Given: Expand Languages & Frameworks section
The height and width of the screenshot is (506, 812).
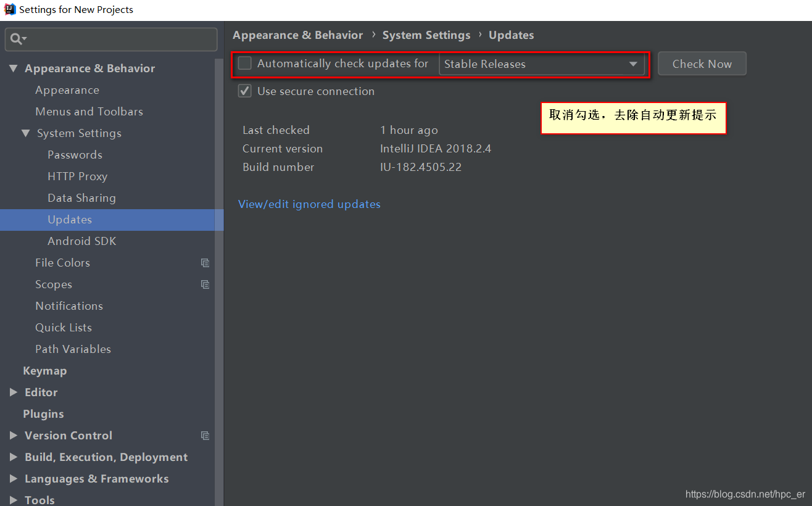Looking at the screenshot, I should [14, 479].
